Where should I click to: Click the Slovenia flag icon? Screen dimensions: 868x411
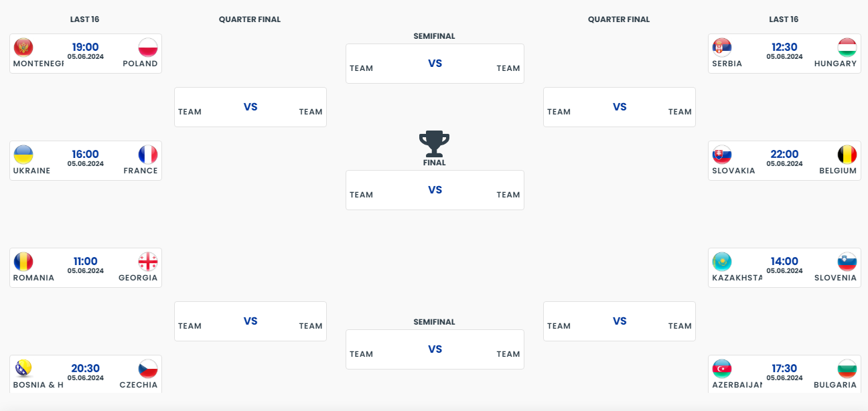pos(847,262)
